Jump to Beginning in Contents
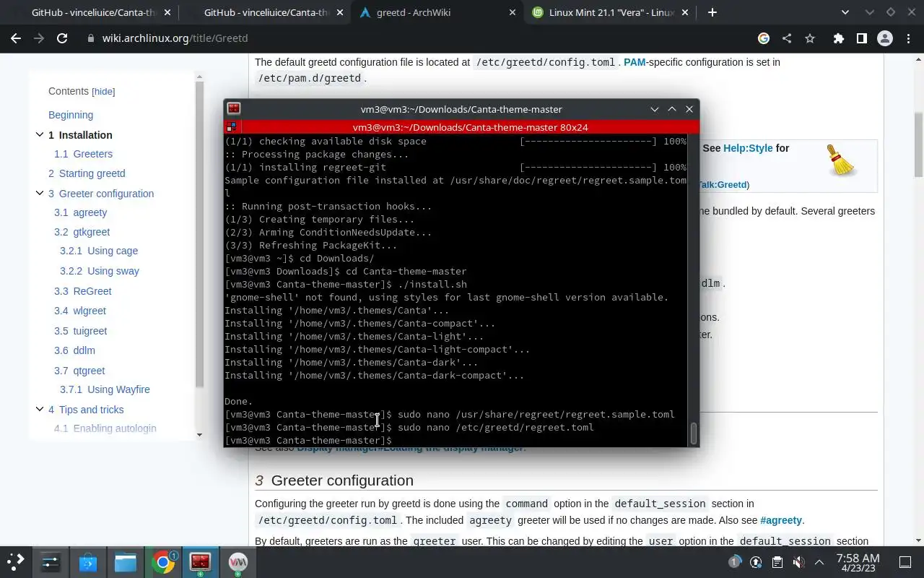Viewport: 924px width, 578px height. [x=71, y=115]
